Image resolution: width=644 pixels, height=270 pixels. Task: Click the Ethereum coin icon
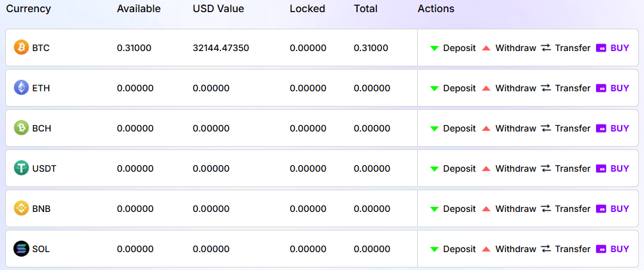click(22, 88)
